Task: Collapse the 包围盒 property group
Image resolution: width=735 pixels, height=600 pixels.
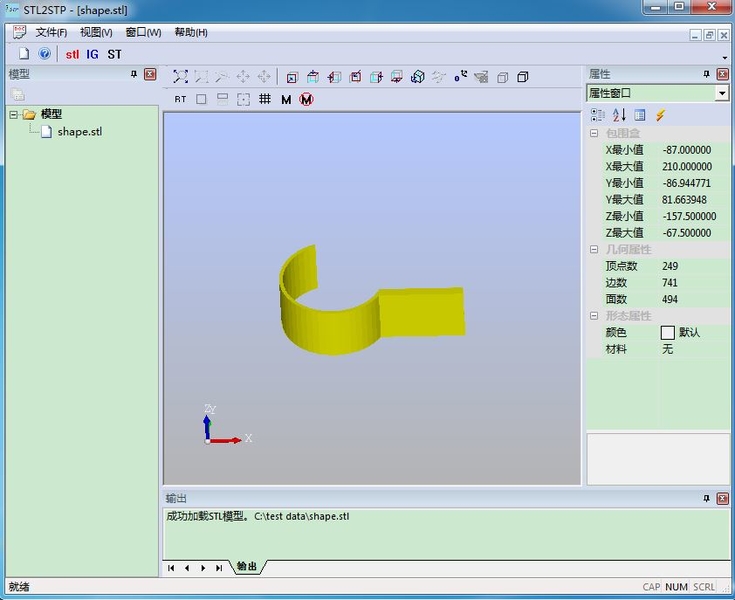Action: pos(594,133)
